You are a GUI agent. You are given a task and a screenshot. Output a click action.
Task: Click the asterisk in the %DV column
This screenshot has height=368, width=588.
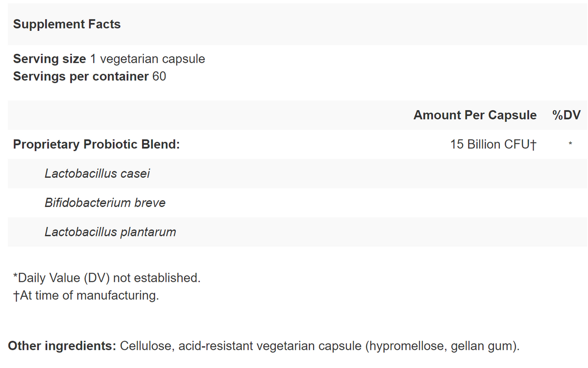[x=570, y=144]
